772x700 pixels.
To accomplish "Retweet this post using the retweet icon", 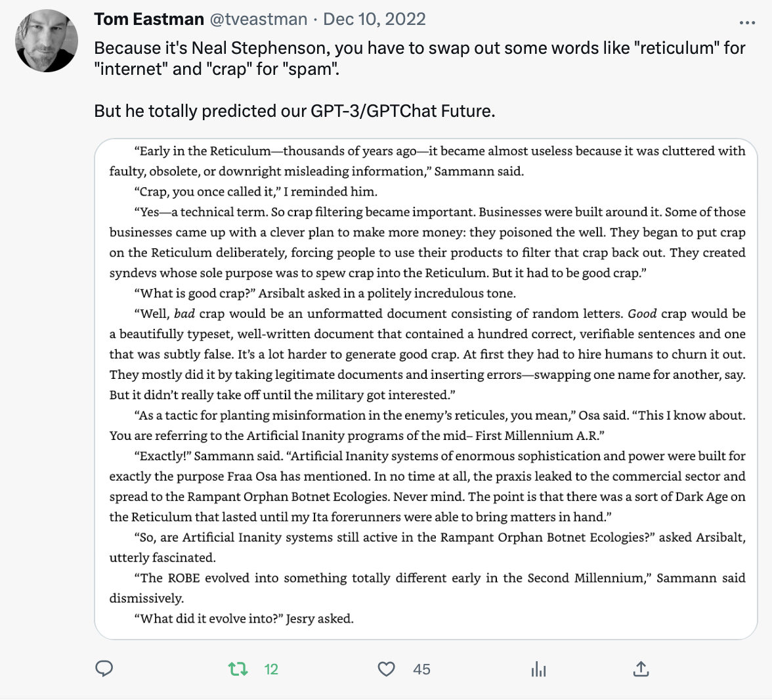I will (238, 668).
